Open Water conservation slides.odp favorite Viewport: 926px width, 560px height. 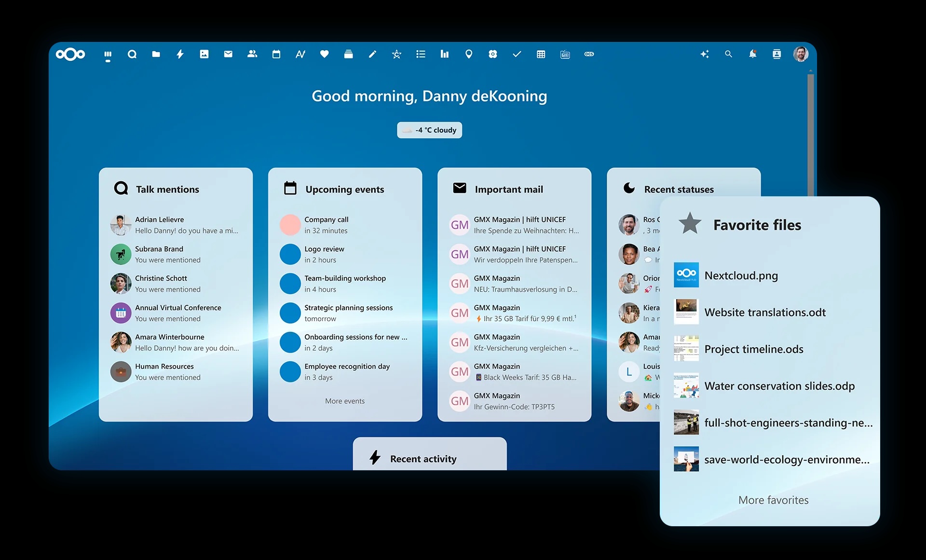(x=773, y=386)
